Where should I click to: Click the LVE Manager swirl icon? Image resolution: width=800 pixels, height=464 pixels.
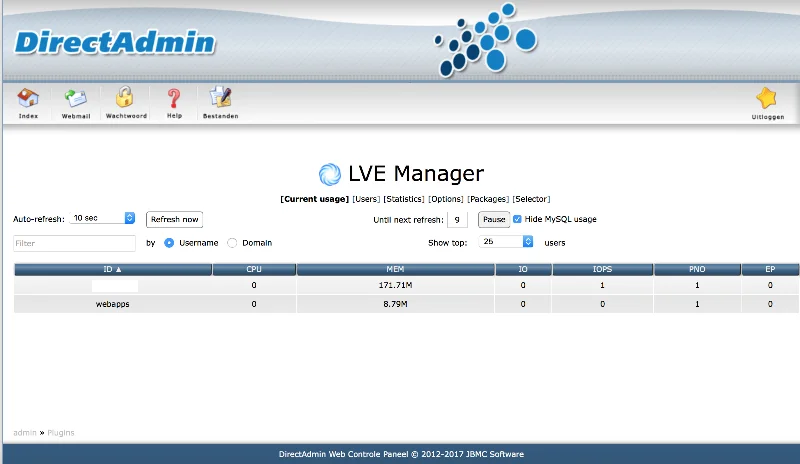tap(330, 174)
